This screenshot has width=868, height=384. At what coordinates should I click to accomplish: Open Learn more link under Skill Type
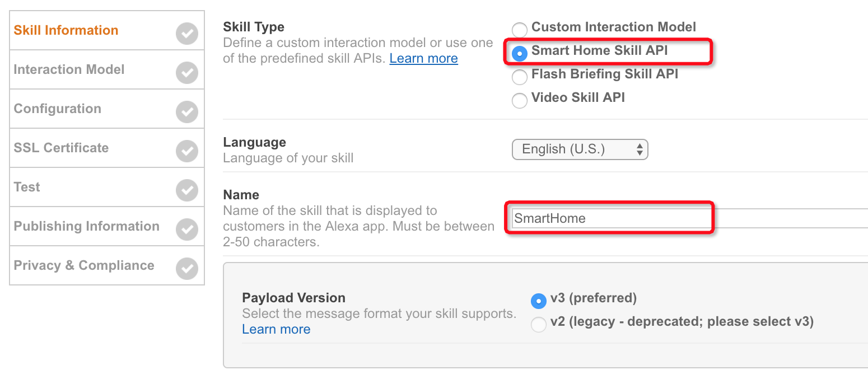coord(424,58)
